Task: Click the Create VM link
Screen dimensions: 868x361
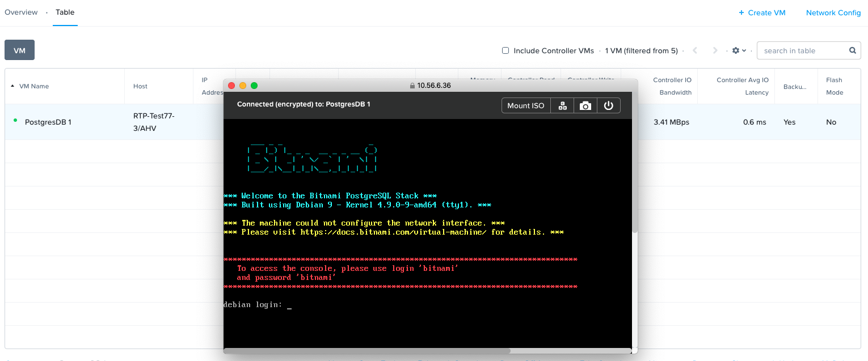Action: pos(762,12)
